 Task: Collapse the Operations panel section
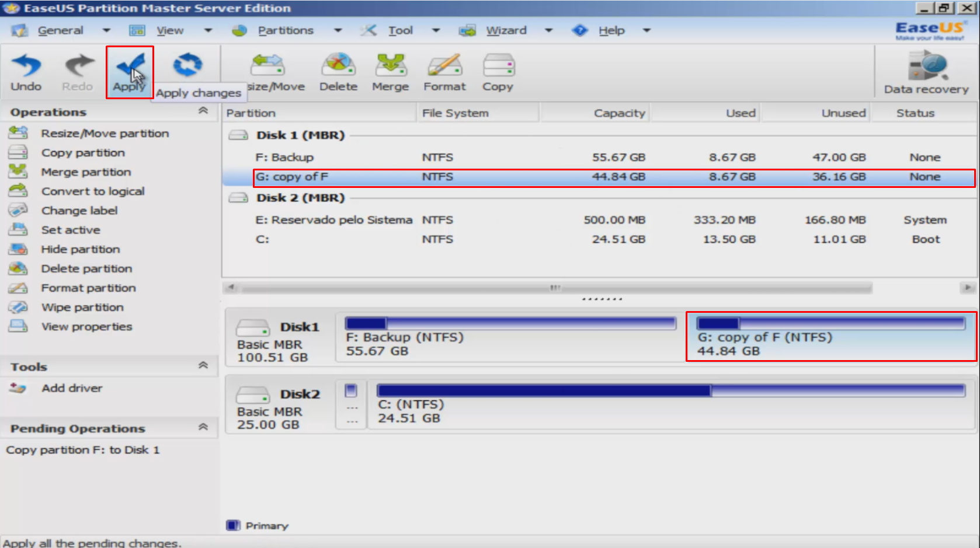tap(203, 111)
